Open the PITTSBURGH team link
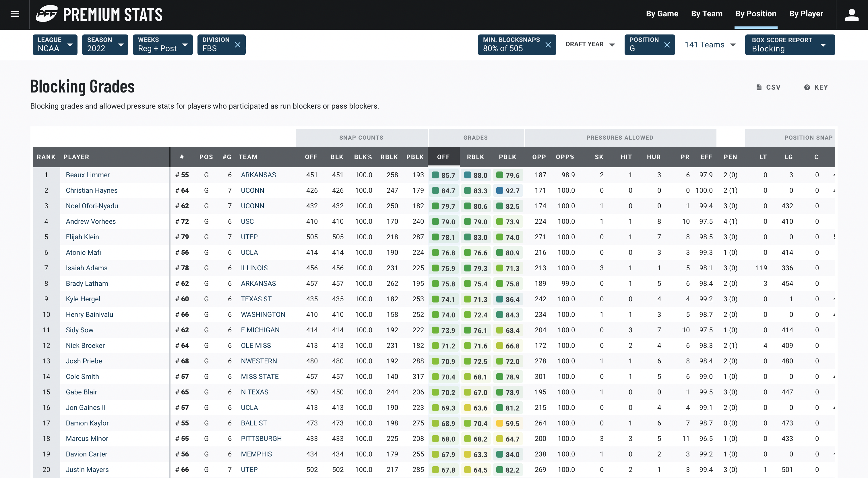 pos(261,439)
